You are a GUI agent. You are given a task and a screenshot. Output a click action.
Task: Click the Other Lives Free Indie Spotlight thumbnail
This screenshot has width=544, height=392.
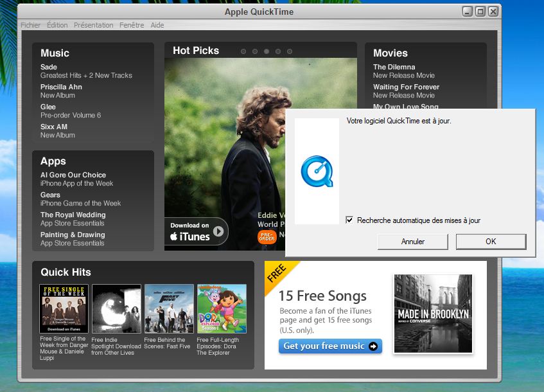tap(117, 308)
